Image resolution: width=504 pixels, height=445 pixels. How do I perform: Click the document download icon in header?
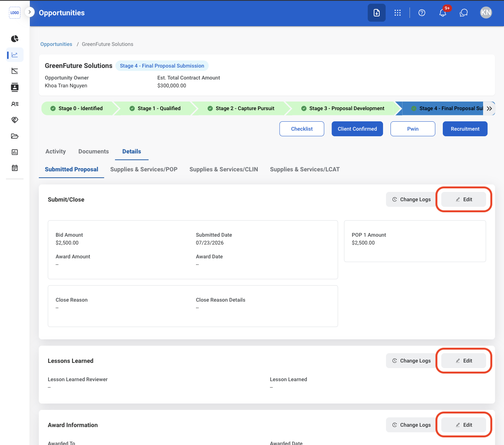tap(377, 13)
